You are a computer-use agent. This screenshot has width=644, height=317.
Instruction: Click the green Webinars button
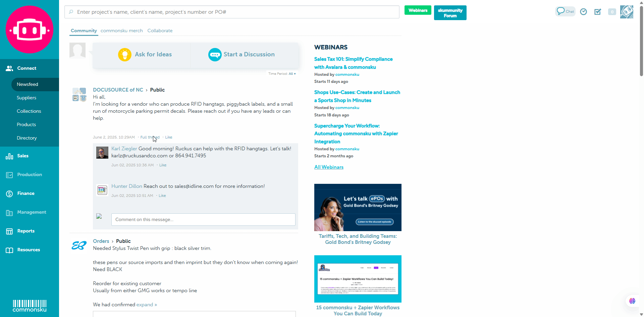coord(418,10)
